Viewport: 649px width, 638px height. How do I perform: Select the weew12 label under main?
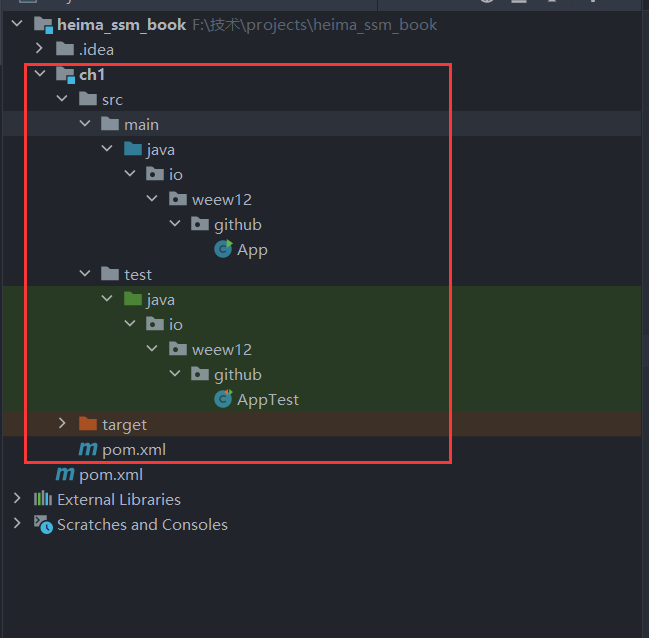click(222, 200)
